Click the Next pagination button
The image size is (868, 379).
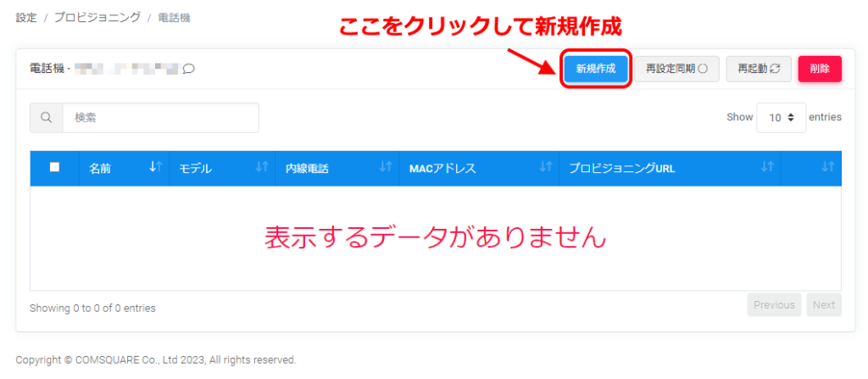click(x=824, y=305)
